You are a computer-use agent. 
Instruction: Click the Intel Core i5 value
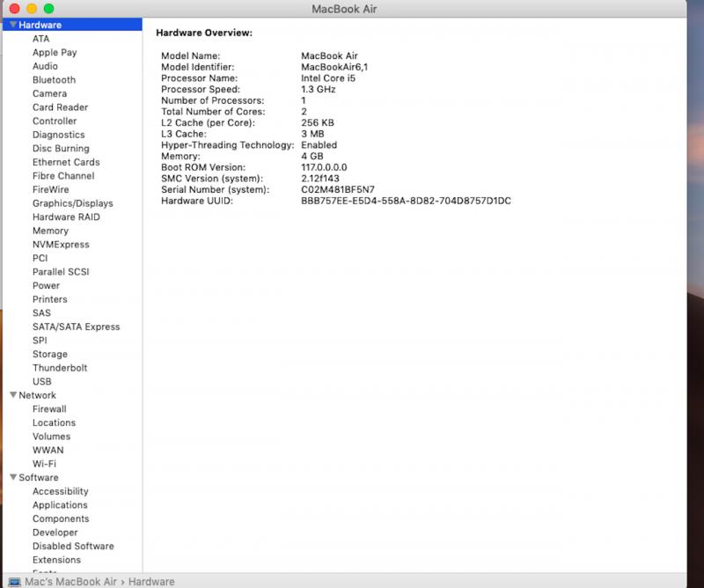[327, 78]
